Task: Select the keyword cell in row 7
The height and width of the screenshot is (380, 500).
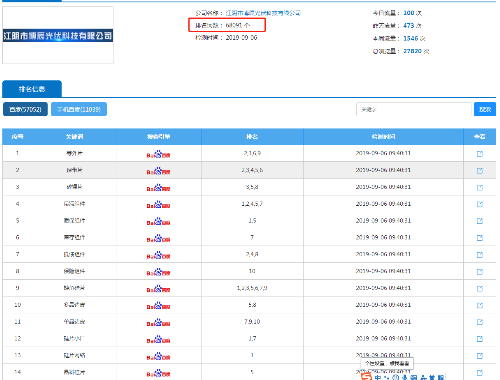Action: tap(74, 254)
